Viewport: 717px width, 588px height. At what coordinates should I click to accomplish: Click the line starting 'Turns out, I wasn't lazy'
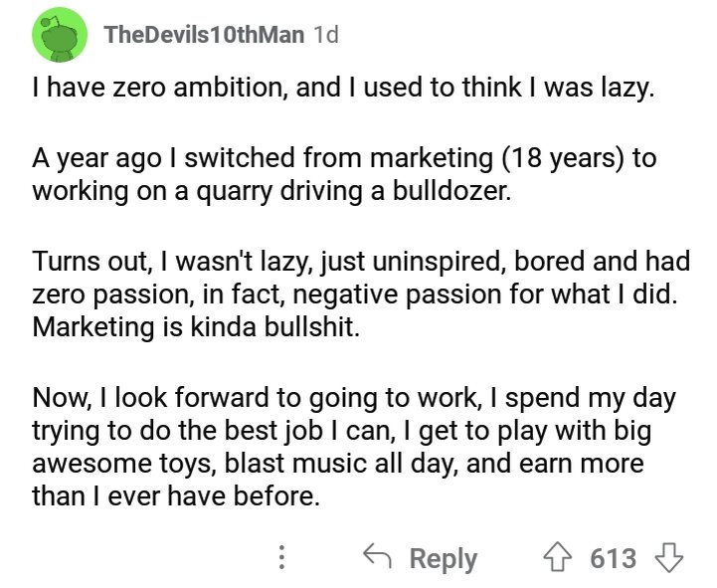pyautogui.click(x=361, y=262)
